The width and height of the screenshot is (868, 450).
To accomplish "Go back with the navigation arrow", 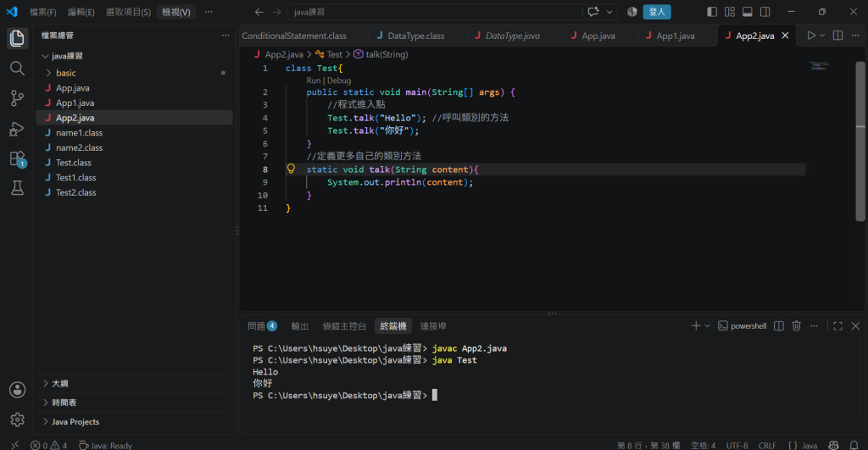I will pos(259,12).
